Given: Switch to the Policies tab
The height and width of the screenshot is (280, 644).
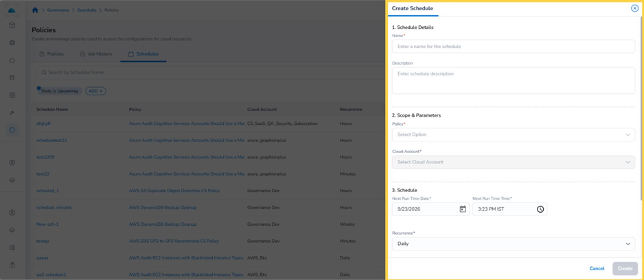Looking at the screenshot, I should 51,54.
